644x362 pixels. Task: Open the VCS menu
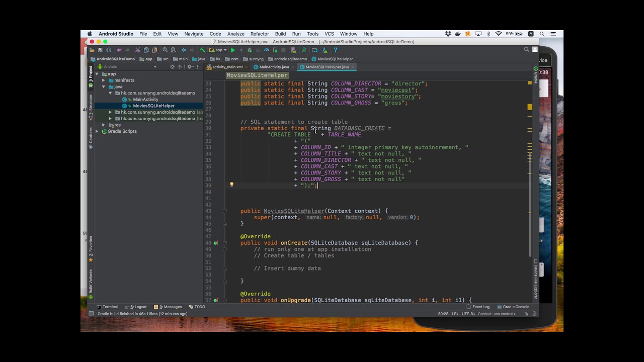329,34
